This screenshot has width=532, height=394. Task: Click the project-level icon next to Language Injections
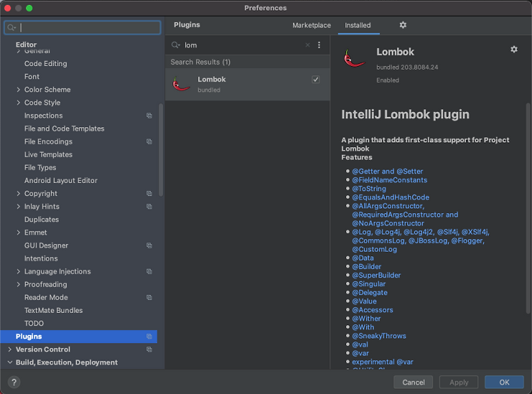[149, 271]
